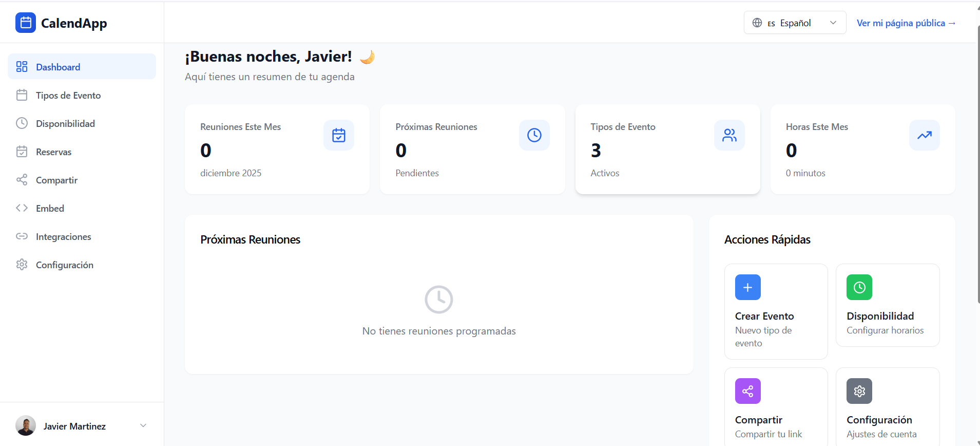Click the "diciembre 2025" label
This screenshot has width=980, height=446.
pos(230,173)
